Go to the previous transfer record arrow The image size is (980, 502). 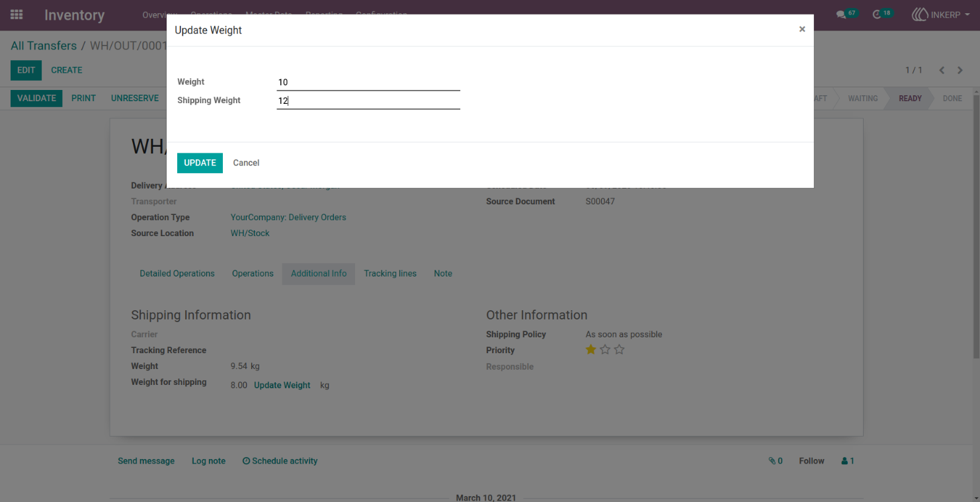[942, 70]
